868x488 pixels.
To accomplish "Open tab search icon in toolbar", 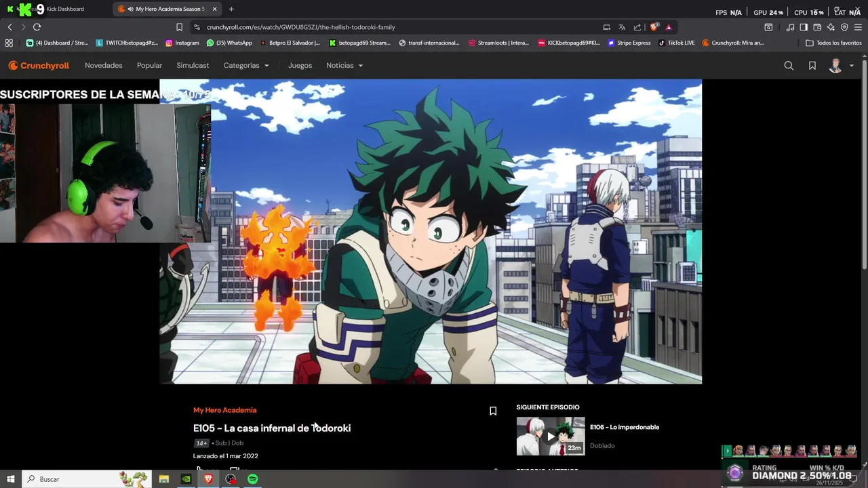I will [768, 27].
